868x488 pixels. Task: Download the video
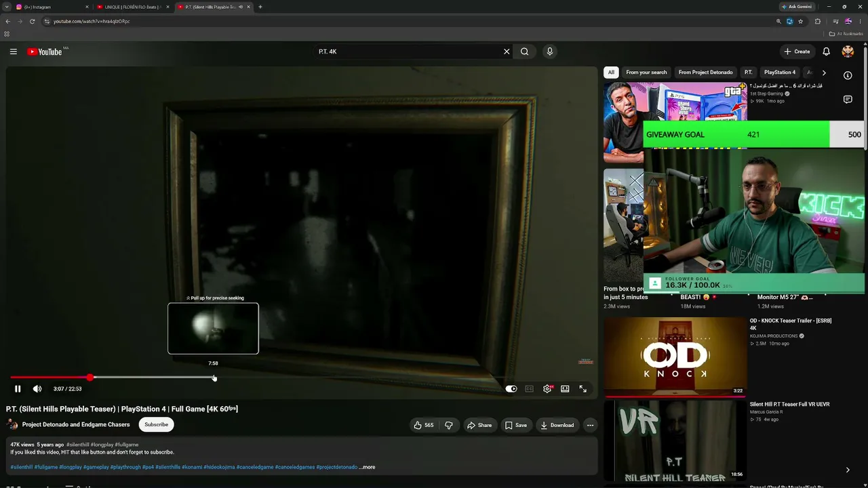point(557,425)
